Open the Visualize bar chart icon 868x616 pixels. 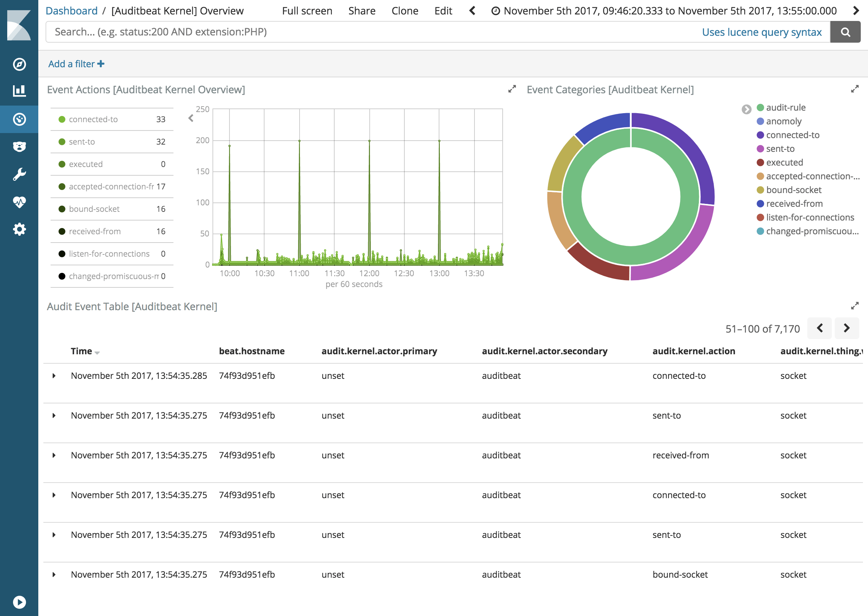coord(19,91)
